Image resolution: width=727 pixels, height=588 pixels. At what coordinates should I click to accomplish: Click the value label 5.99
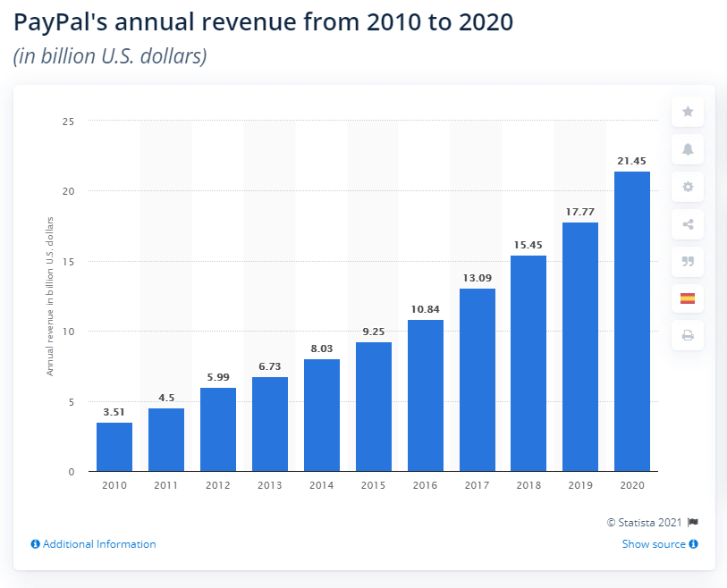[218, 377]
